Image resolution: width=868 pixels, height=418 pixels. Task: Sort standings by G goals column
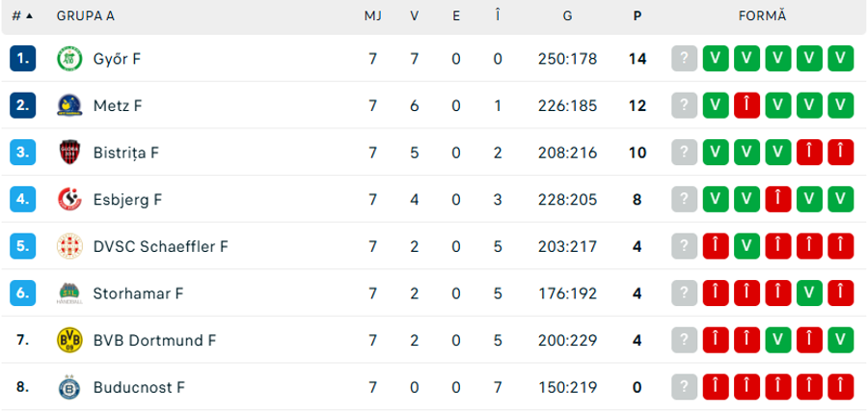point(567,16)
